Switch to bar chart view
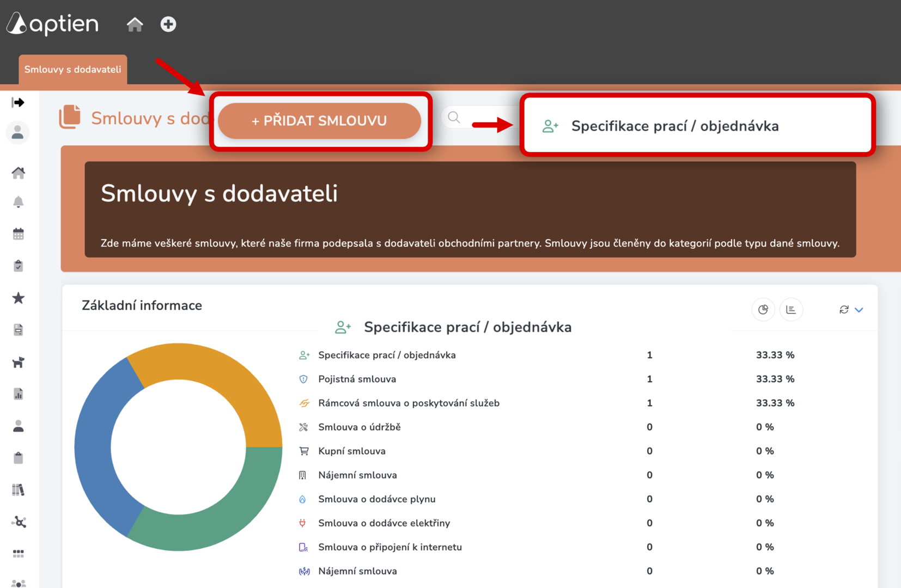 coord(791,310)
